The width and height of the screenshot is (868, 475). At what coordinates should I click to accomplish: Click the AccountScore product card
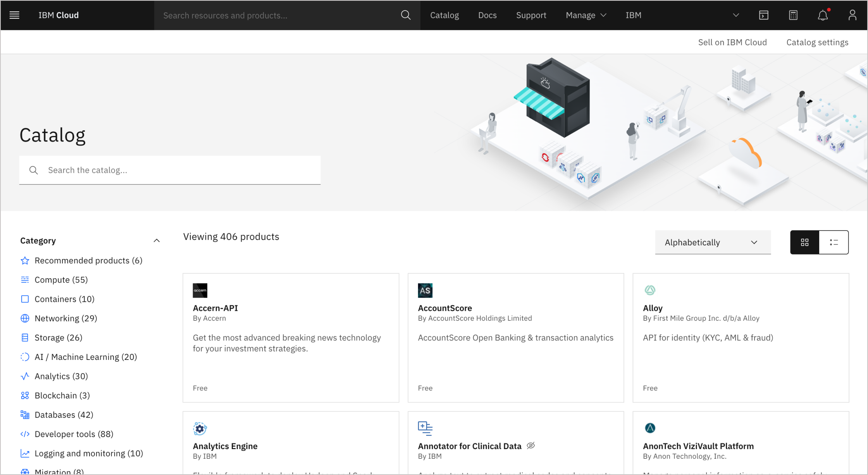pyautogui.click(x=516, y=337)
